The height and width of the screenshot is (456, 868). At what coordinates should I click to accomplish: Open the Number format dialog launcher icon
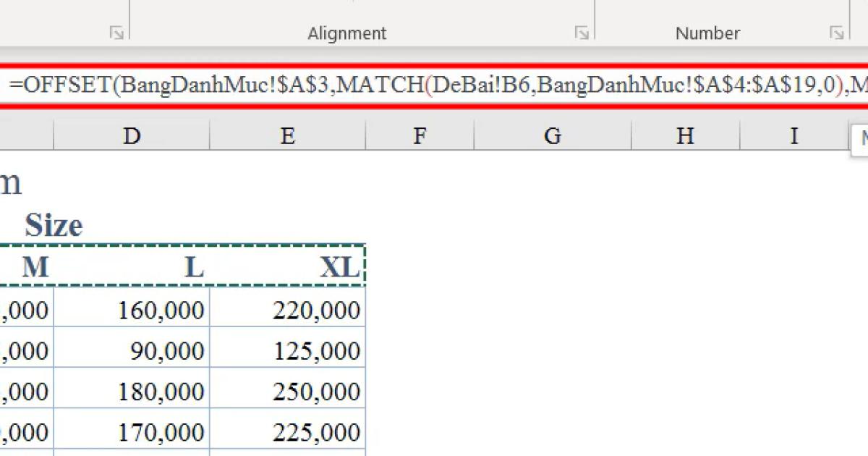(838, 32)
